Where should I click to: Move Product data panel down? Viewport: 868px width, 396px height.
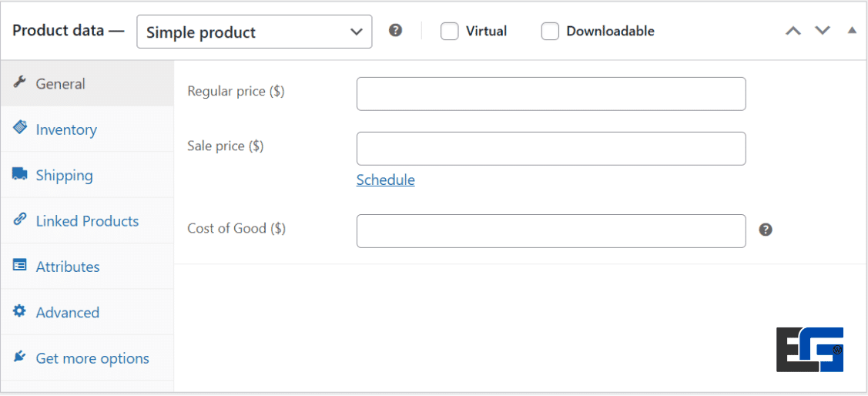[x=823, y=31]
